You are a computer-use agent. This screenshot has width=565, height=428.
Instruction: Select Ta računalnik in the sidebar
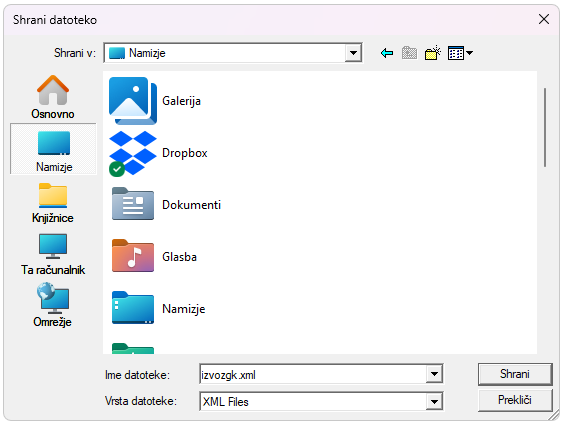click(53, 254)
